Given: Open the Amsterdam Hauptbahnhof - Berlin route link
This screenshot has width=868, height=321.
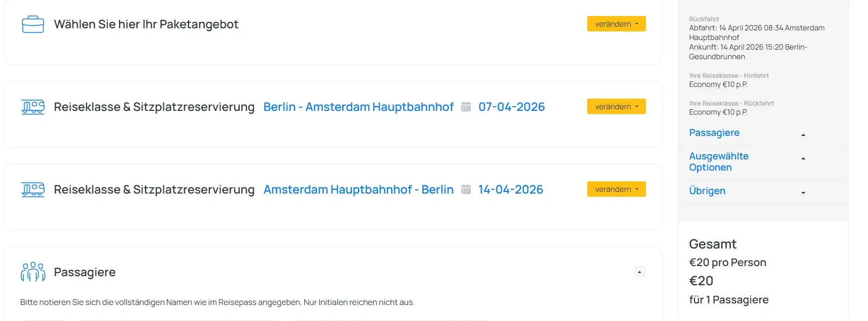Looking at the screenshot, I should [x=358, y=189].
